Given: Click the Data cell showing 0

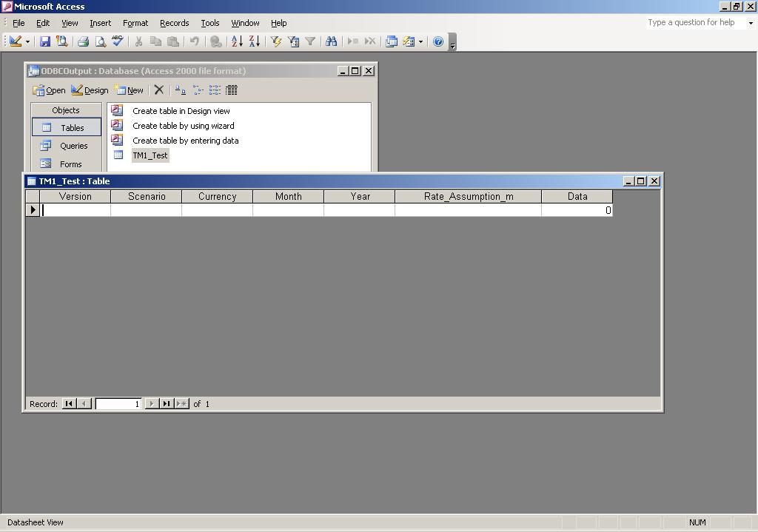Looking at the screenshot, I should pos(577,210).
